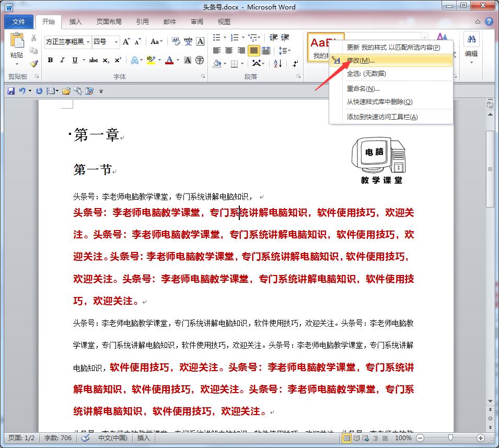Toggle the show paragraph marks icon

pyautogui.click(x=295, y=63)
